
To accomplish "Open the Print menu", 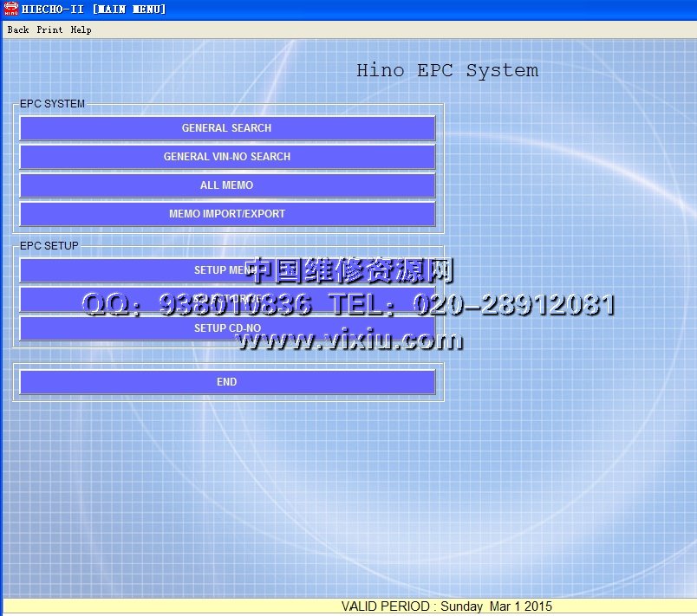I will click(49, 29).
